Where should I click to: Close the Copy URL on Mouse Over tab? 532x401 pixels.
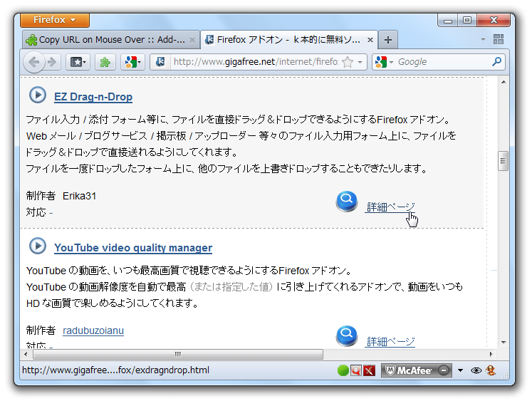(192, 40)
